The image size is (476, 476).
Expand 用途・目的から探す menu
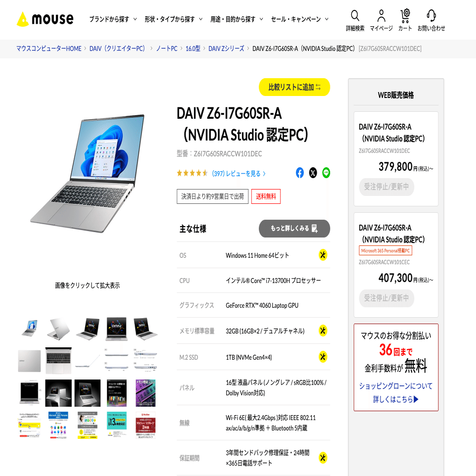tap(237, 19)
